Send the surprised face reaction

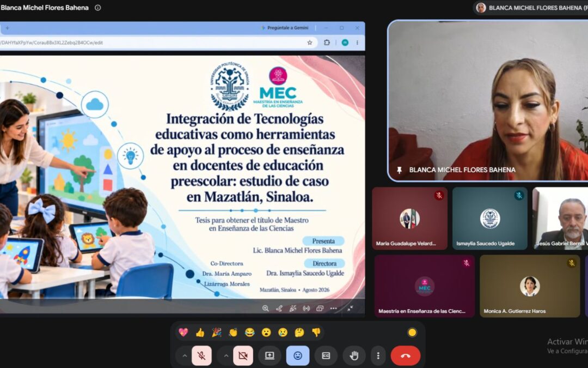point(266,333)
